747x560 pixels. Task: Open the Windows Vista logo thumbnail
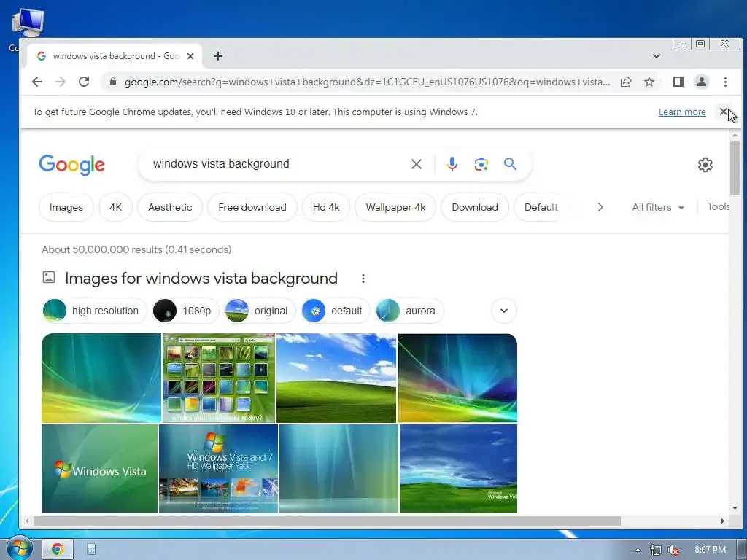coord(99,469)
